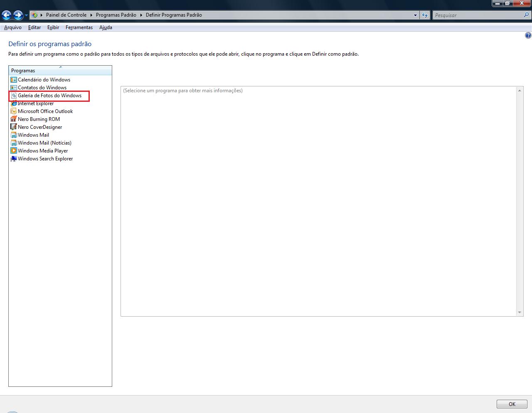Select the Contatos do Windows icon
The image size is (532, 413).
(x=14, y=88)
